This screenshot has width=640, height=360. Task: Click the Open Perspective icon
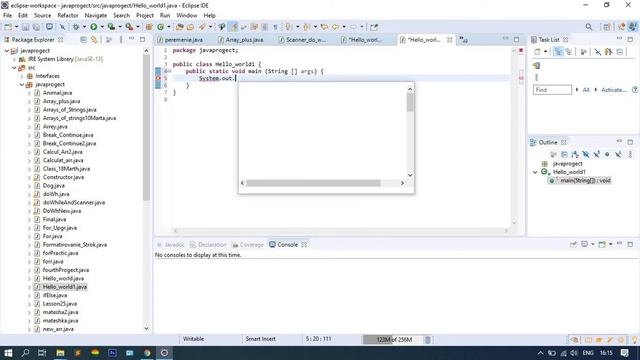click(607, 27)
